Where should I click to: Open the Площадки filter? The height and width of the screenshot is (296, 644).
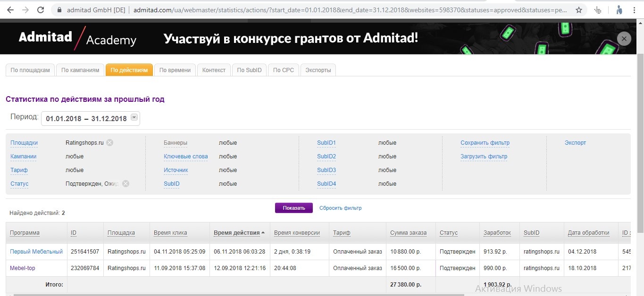pos(24,143)
